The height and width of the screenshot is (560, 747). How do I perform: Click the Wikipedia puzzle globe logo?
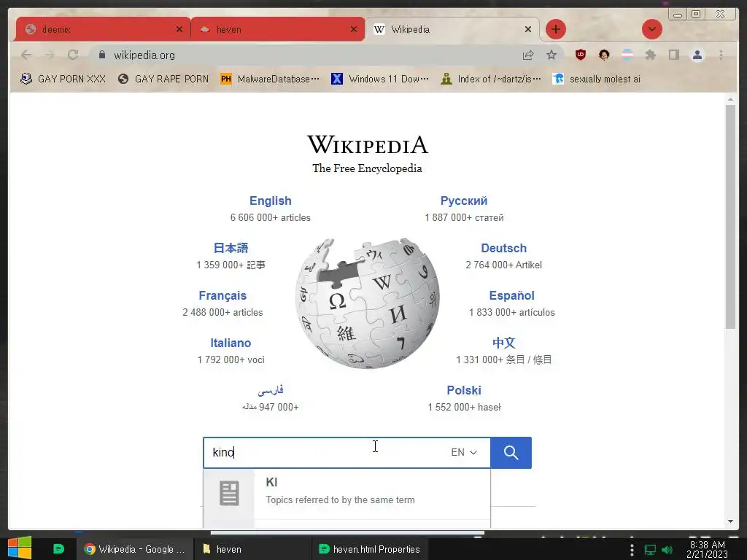tap(368, 303)
